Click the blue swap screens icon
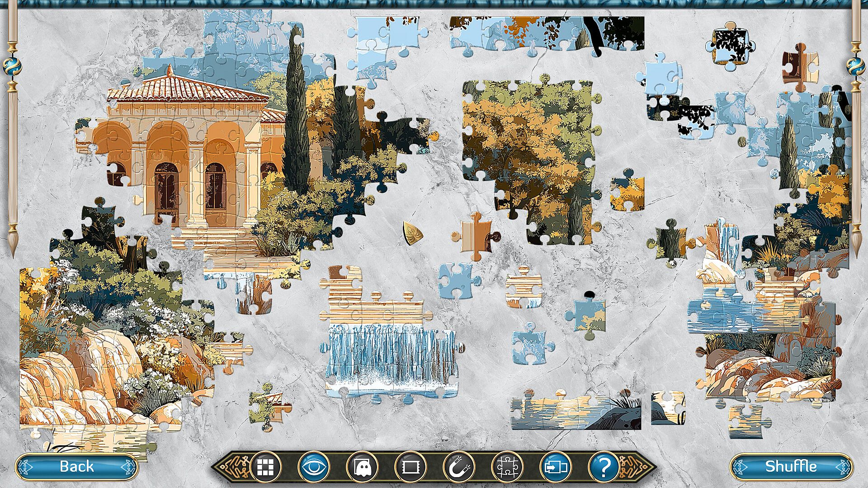Viewport: 868px width, 488px height. tap(556, 467)
